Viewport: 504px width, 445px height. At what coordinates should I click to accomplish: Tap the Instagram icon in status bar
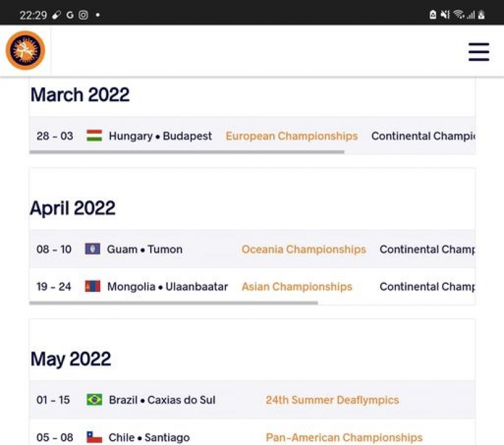83,15
